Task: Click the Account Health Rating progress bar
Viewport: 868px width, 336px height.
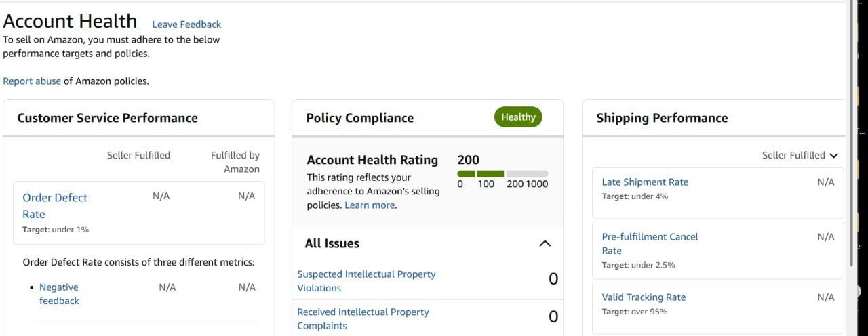Action: pyautogui.click(x=502, y=174)
